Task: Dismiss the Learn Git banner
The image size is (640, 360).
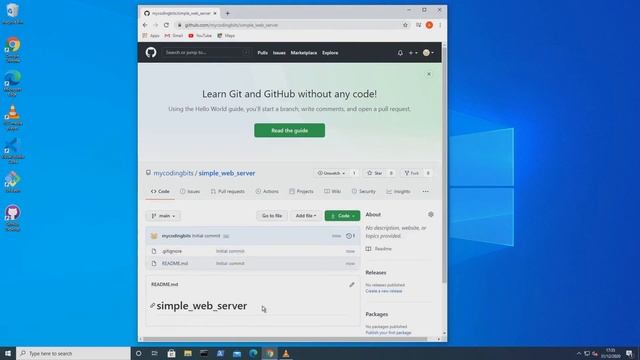Action: pos(429,74)
